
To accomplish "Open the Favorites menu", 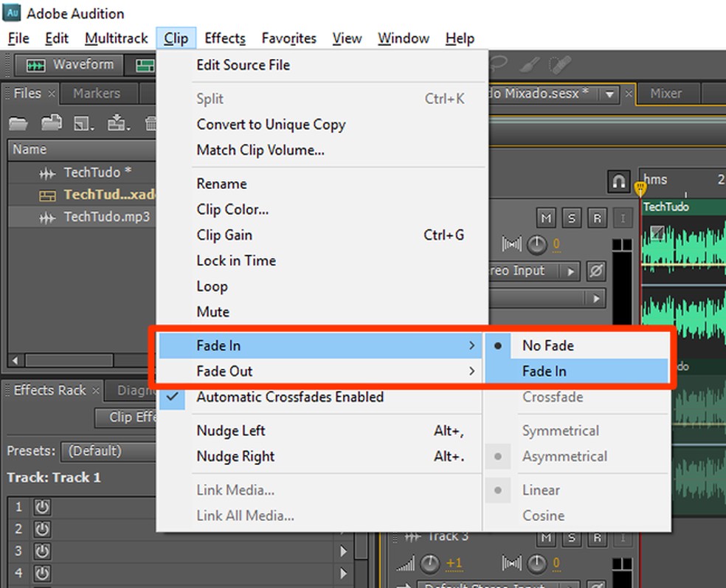I will point(289,38).
